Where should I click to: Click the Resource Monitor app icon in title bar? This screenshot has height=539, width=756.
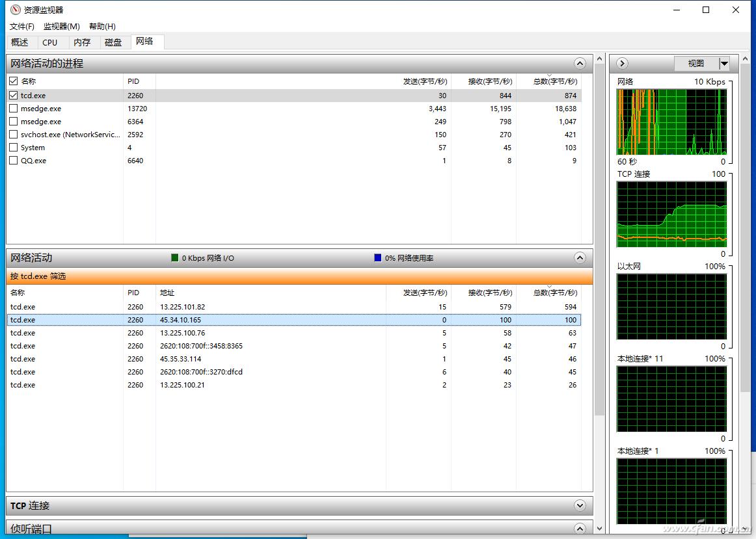pyautogui.click(x=16, y=10)
